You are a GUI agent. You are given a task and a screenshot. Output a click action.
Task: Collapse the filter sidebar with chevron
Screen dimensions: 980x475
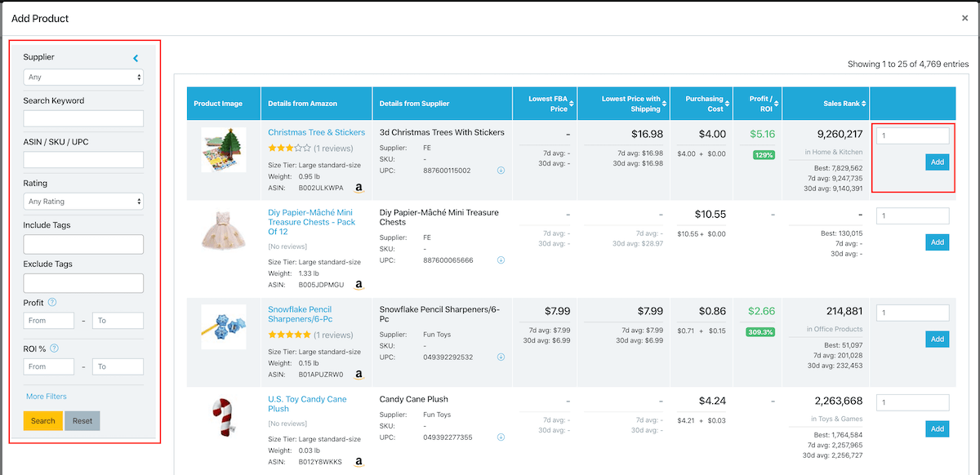[136, 58]
